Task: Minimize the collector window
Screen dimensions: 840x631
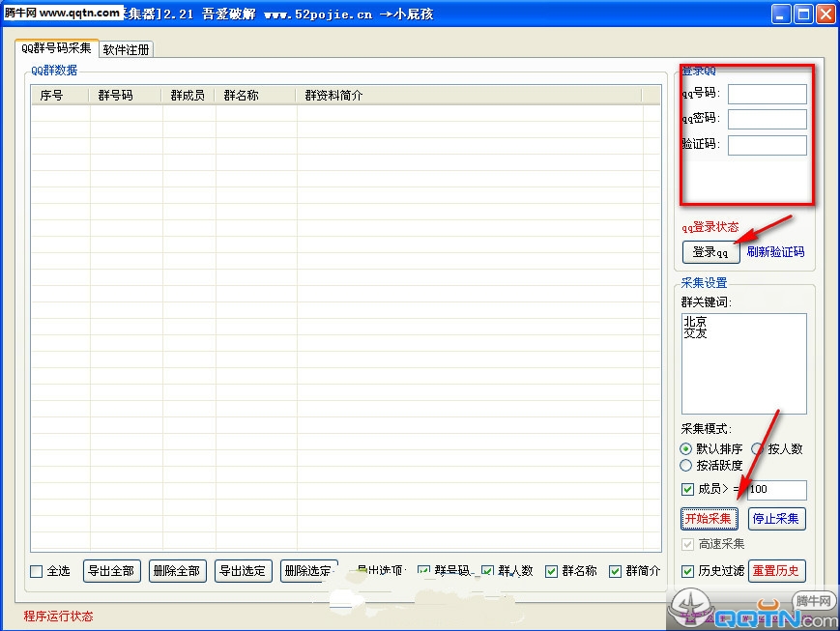Action: (781, 14)
